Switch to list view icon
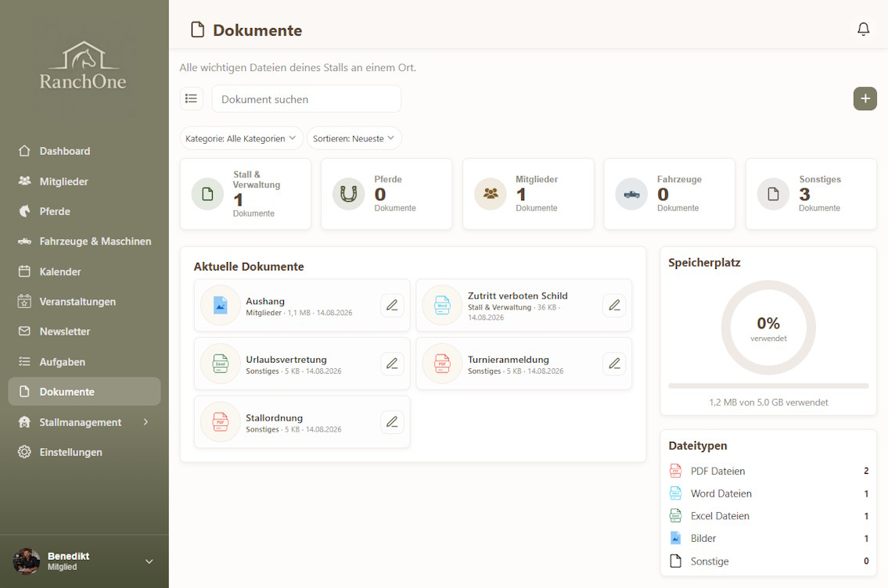Screen dimensions: 888x588 coord(192,99)
